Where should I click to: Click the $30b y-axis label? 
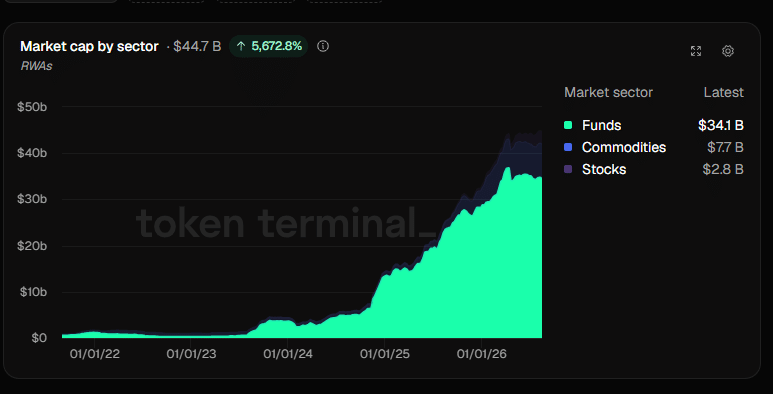[32, 199]
